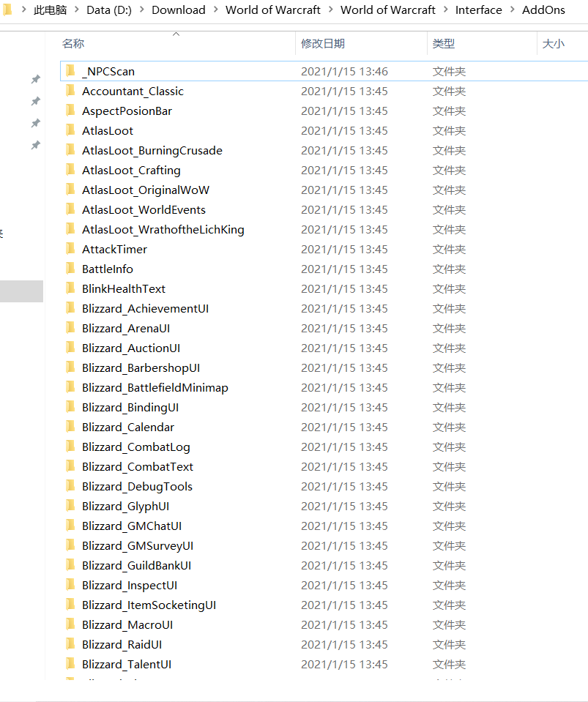588x702 pixels.
Task: Click the BattleInfo folder icon
Action: click(70, 269)
